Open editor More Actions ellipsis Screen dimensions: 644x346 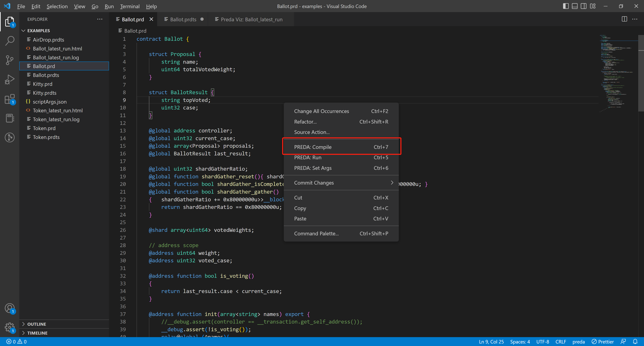635,19
